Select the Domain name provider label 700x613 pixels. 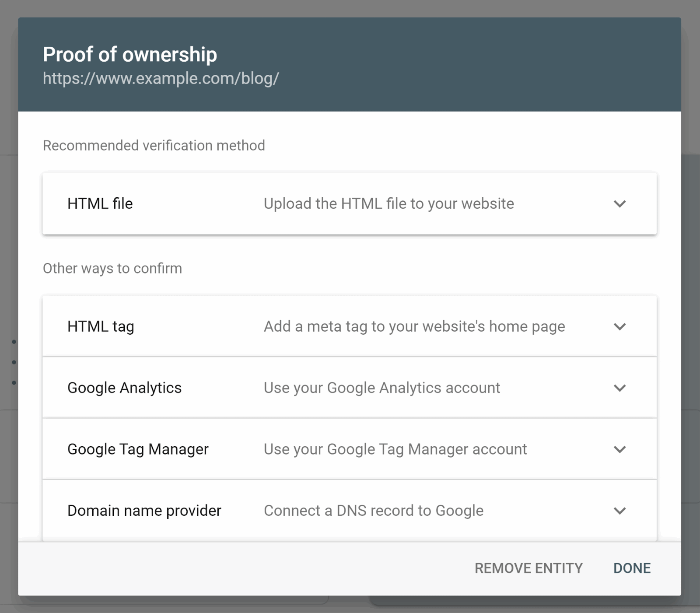click(x=144, y=511)
